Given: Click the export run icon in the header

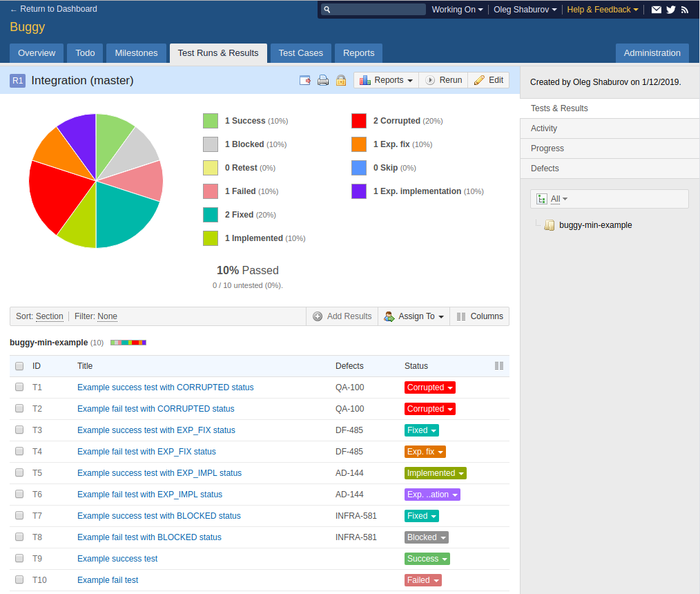Looking at the screenshot, I should tap(305, 80).
